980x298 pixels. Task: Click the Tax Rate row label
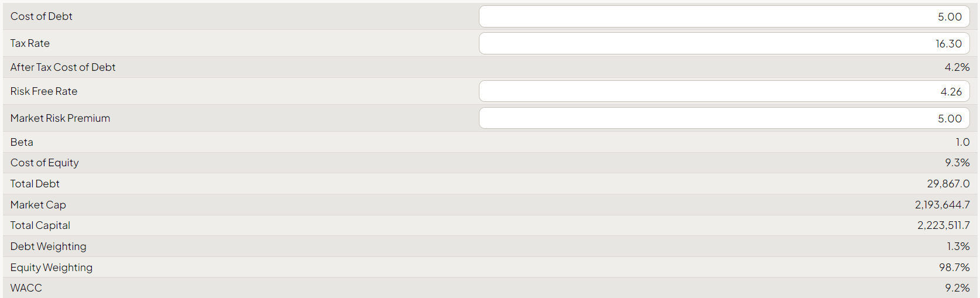tap(30, 43)
